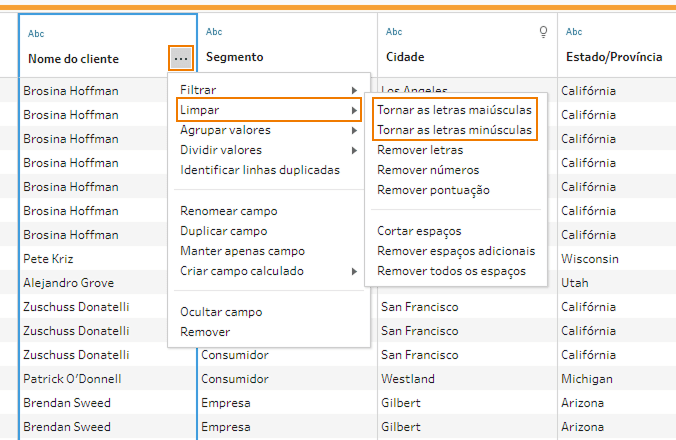Choose Cortar espaços from submenu
This screenshot has height=440, width=676.
(419, 231)
